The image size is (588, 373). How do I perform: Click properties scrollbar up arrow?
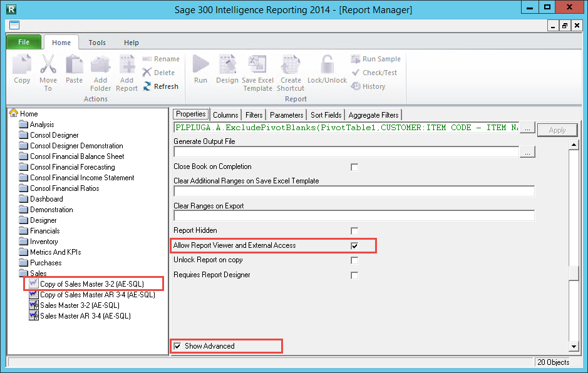[574, 145]
